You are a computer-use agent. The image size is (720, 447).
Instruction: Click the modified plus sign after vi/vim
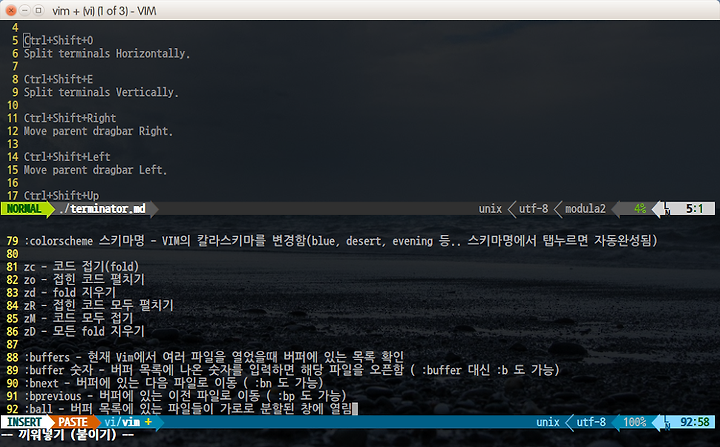[148, 422]
